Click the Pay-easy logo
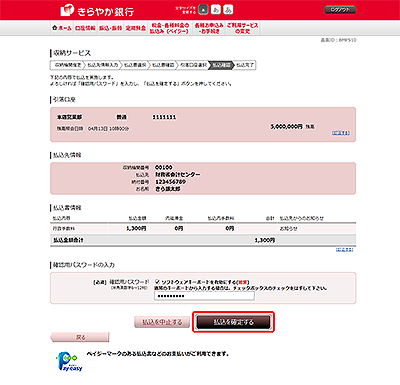 (x=69, y=362)
